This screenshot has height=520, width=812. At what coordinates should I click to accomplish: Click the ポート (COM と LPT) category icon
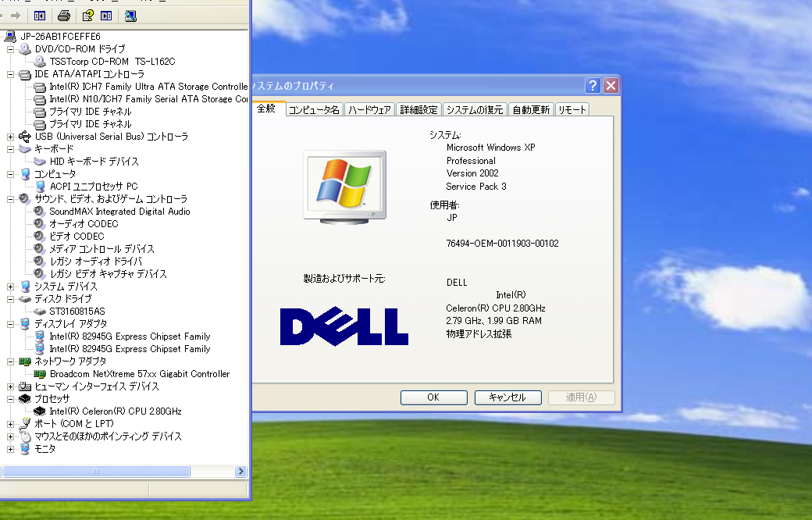tap(25, 424)
